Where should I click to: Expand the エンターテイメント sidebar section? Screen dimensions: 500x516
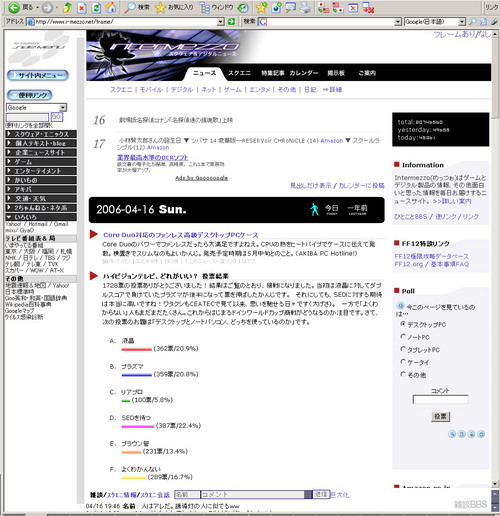41,171
